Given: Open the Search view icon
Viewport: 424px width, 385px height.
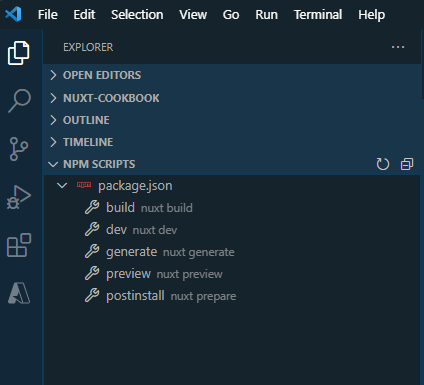Looking at the screenshot, I should tap(19, 101).
